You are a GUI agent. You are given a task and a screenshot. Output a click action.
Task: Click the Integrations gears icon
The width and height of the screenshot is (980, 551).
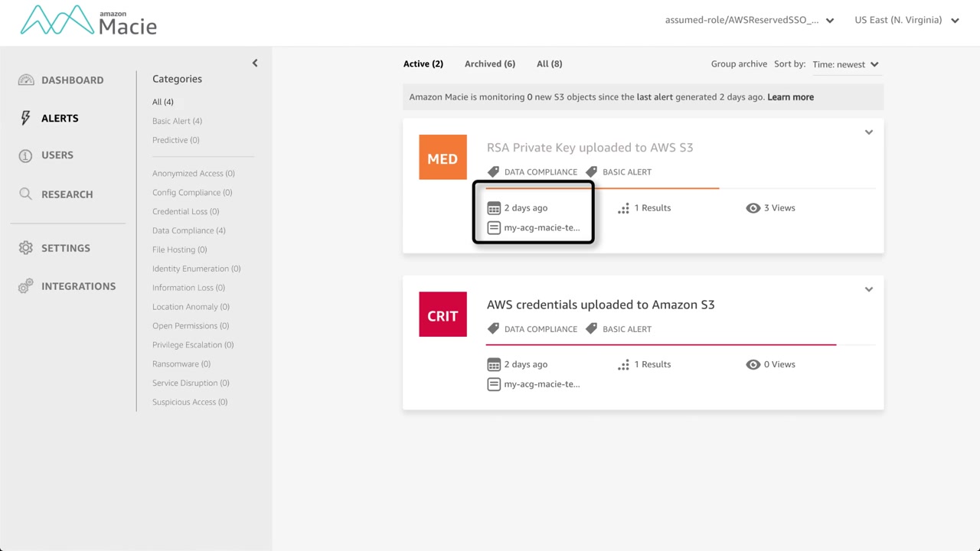26,286
